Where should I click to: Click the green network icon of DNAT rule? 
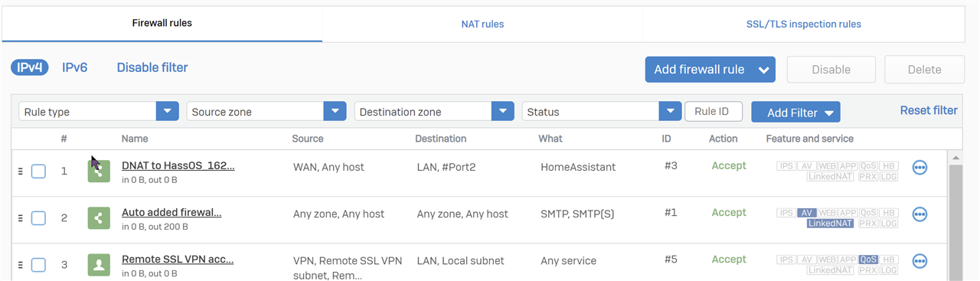tap(99, 172)
